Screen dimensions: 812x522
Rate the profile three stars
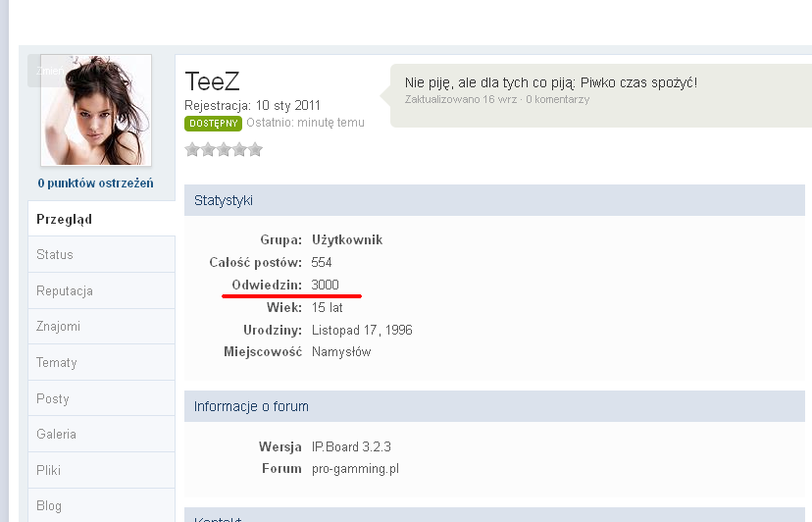[224, 150]
